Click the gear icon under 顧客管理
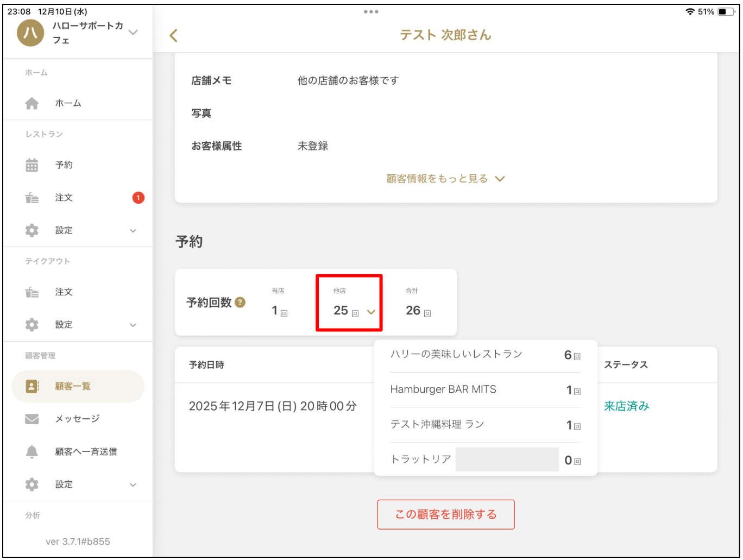This screenshot has width=743, height=560. pyautogui.click(x=32, y=484)
